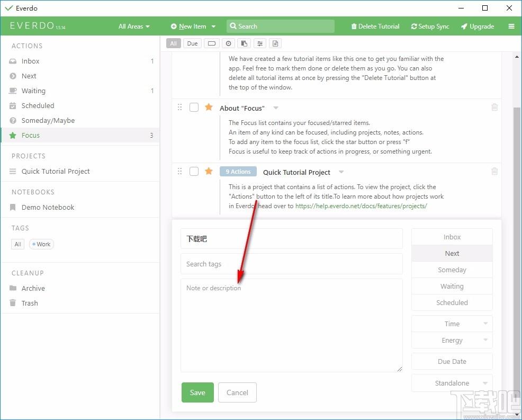This screenshot has height=420, width=522.
Task: Set the new item list to Next
Action: coord(452,254)
